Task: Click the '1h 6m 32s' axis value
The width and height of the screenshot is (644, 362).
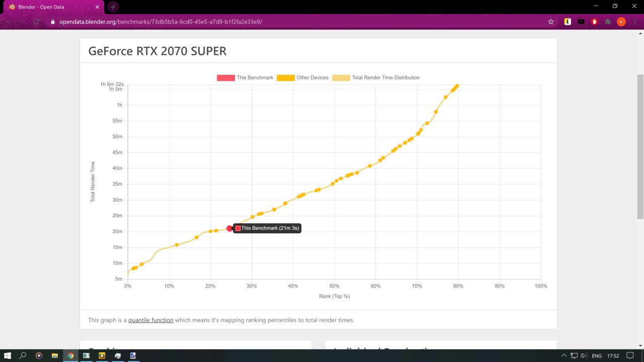Action: click(112, 84)
